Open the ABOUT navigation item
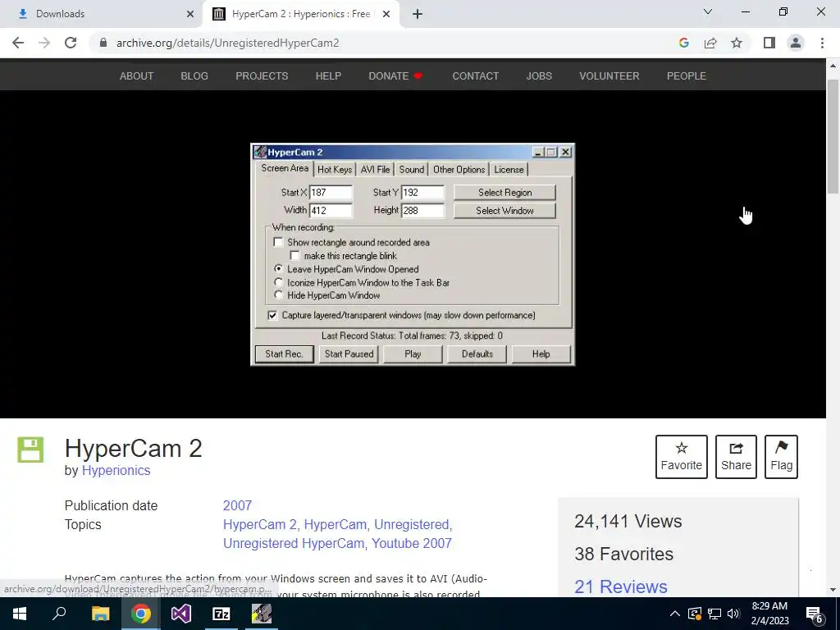 point(137,76)
